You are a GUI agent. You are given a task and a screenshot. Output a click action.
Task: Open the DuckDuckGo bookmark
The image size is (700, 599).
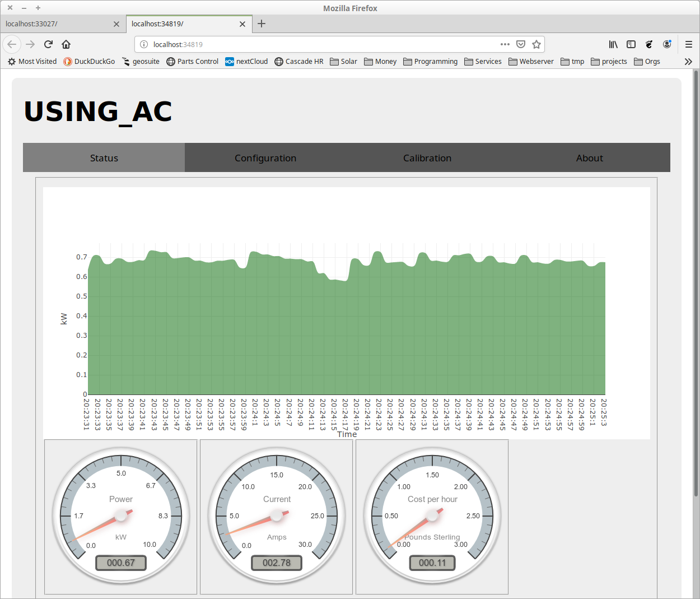pos(89,62)
